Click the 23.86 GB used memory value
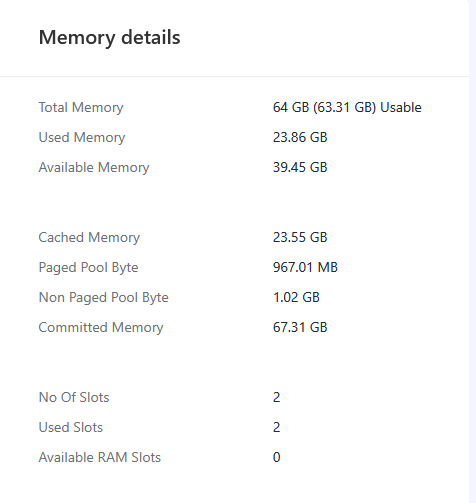 [x=300, y=137]
